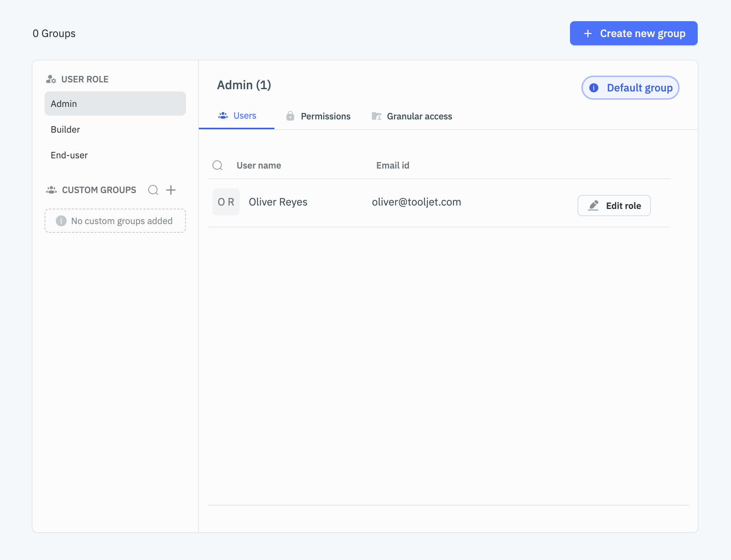Image resolution: width=731 pixels, height=560 pixels.
Task: Click the user table search icon
Action: pyautogui.click(x=217, y=165)
